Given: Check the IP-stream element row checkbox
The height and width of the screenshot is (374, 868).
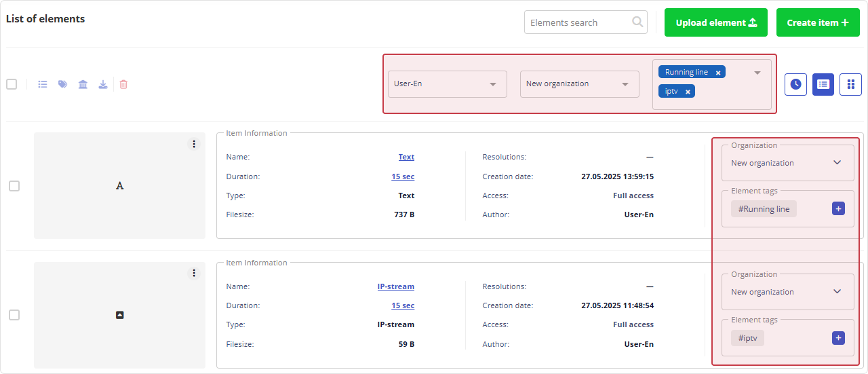Looking at the screenshot, I should pos(14,315).
